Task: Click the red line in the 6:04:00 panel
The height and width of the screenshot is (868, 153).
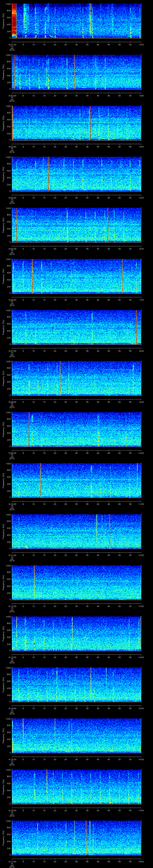Action: point(48,174)
